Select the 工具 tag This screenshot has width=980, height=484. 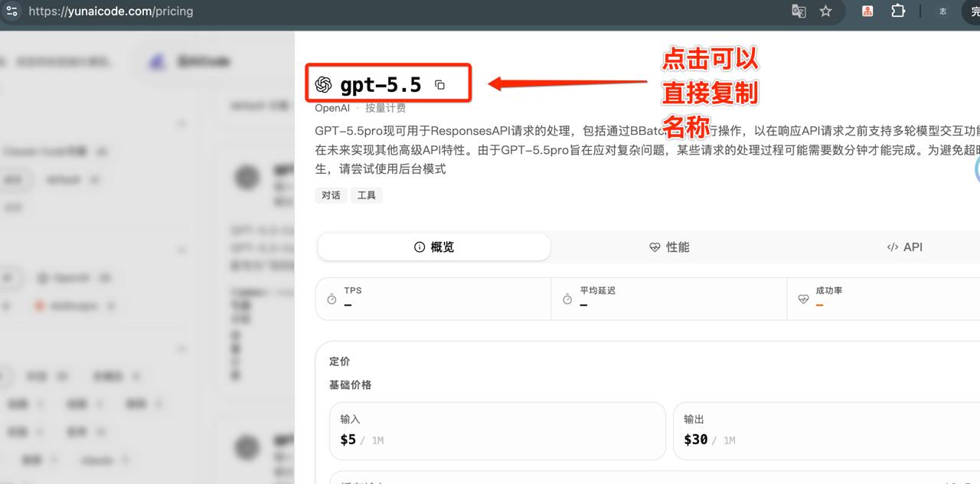tap(367, 195)
